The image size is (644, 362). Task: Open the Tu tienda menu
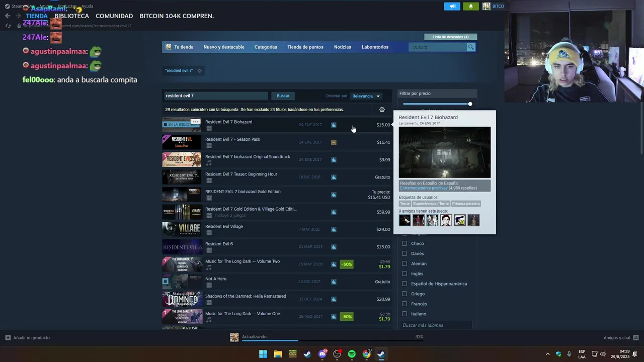[184, 47]
